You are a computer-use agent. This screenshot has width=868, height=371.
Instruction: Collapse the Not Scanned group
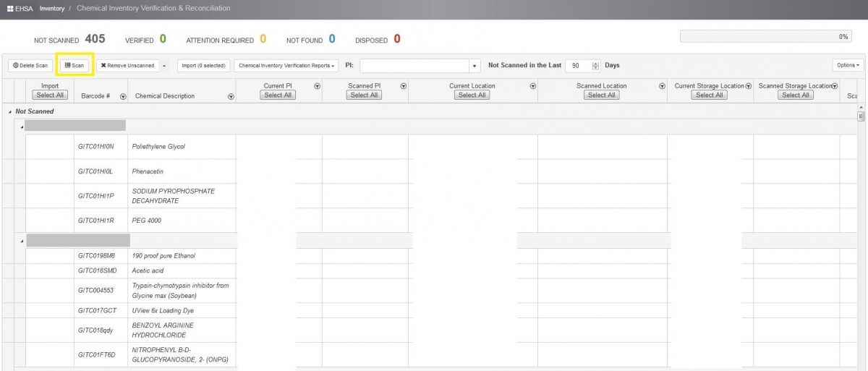pos(10,112)
